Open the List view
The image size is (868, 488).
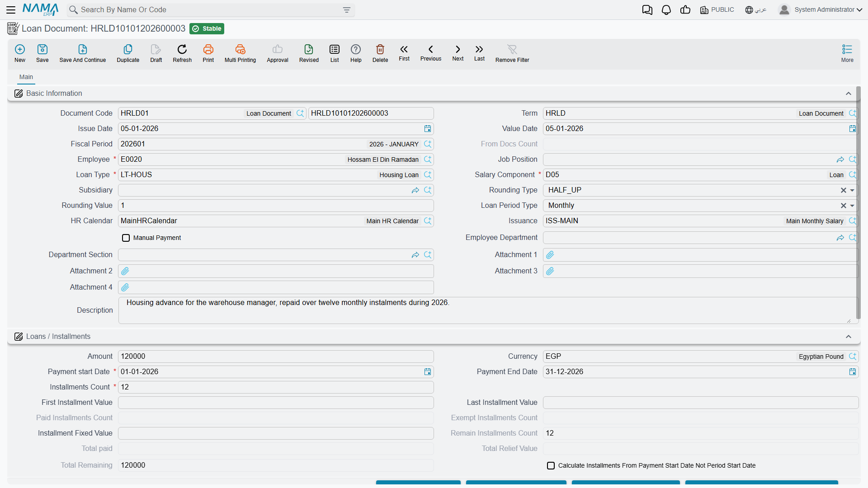tap(335, 53)
